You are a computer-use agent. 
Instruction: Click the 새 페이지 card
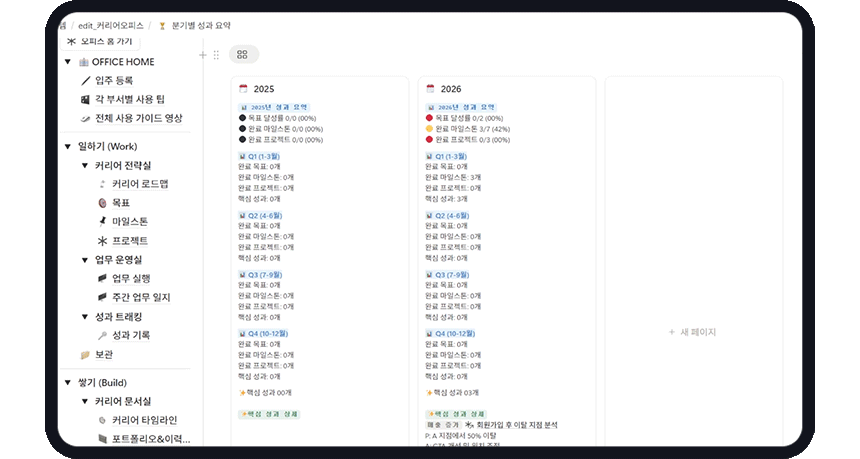[x=693, y=332]
